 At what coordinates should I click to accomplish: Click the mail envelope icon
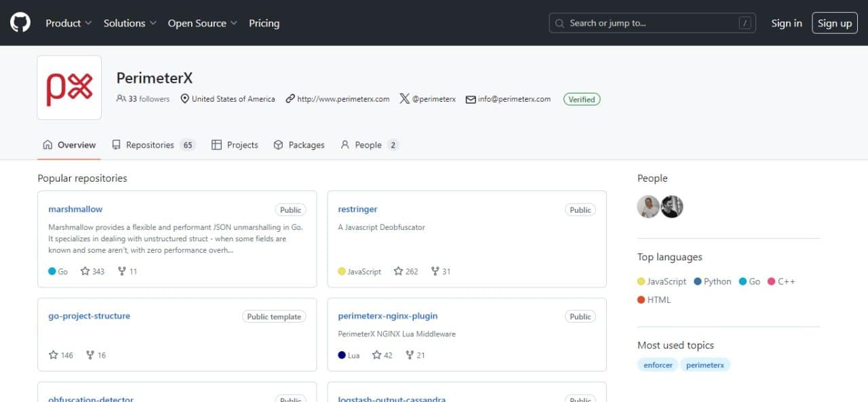pyautogui.click(x=471, y=99)
